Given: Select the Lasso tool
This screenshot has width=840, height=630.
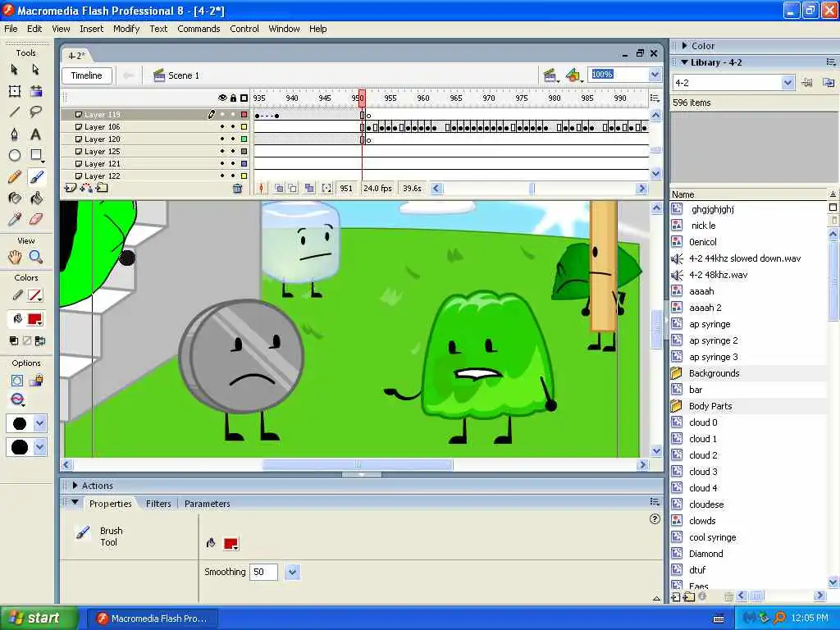Looking at the screenshot, I should point(36,112).
